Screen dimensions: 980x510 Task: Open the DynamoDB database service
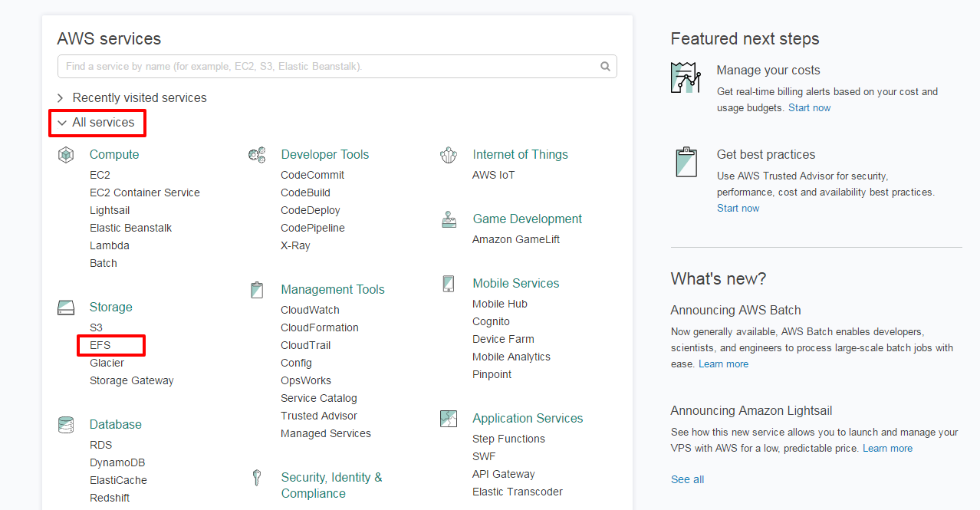(117, 462)
